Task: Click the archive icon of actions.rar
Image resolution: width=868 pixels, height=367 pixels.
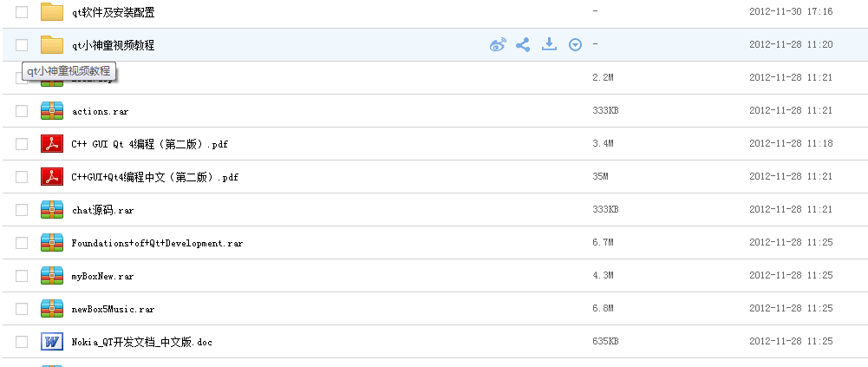Action: click(x=52, y=111)
